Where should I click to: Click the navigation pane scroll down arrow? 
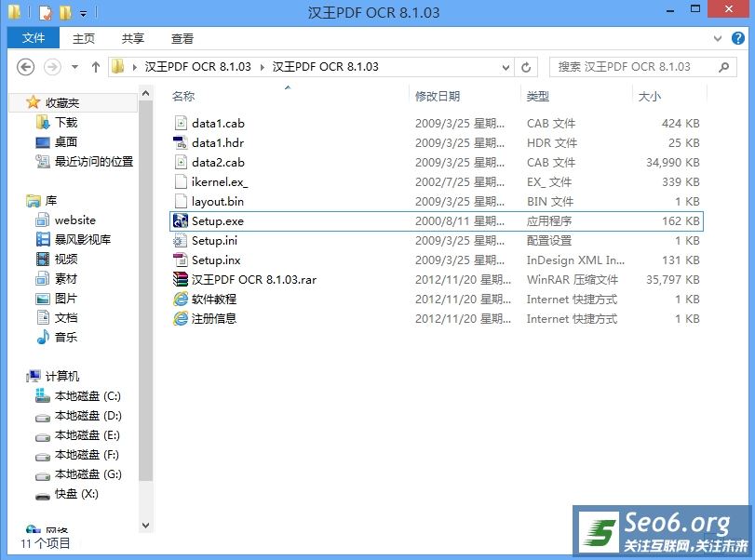[x=146, y=526]
